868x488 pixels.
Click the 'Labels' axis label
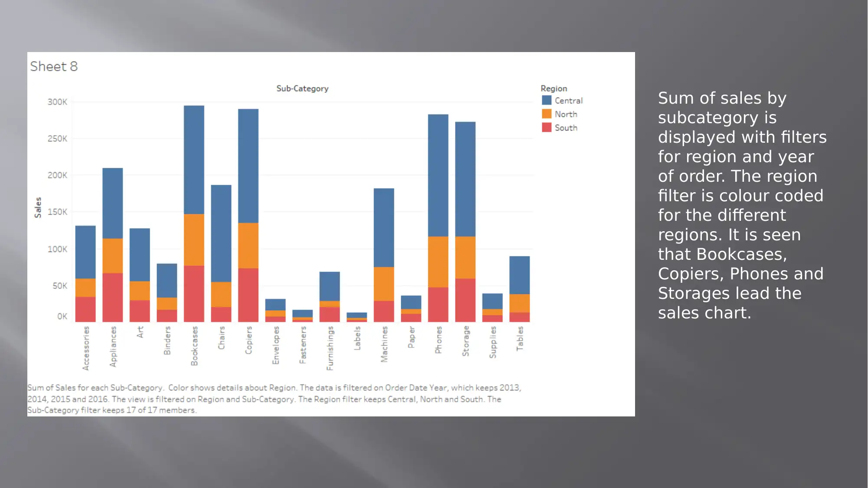tap(357, 338)
